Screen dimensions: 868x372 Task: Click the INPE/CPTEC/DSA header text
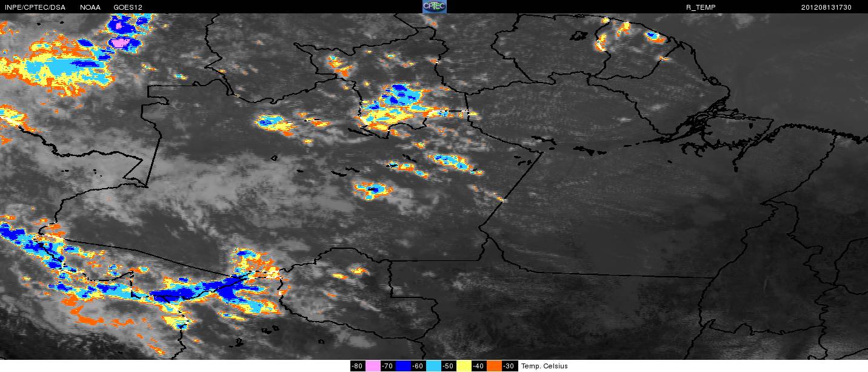tap(35, 7)
